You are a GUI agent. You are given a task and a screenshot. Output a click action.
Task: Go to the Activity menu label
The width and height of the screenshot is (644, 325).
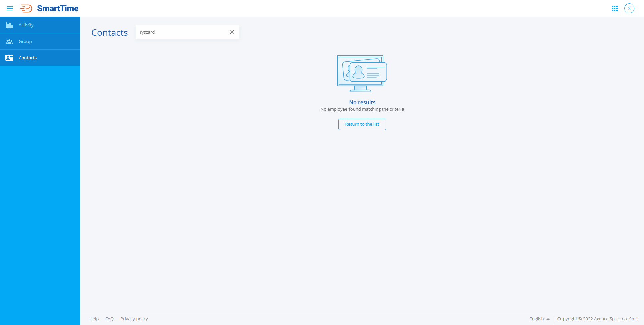(26, 25)
